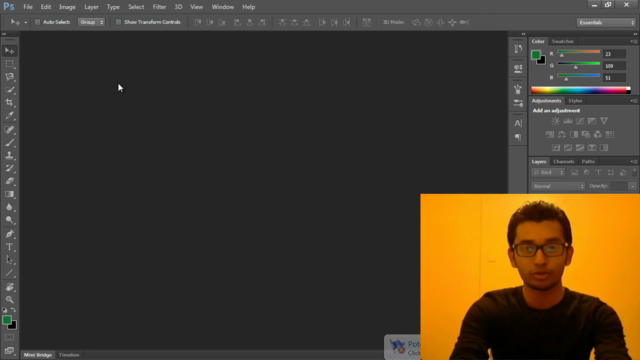The image size is (640, 360).
Task: Toggle adjustment layer filter in Layers
Action: [587, 173]
